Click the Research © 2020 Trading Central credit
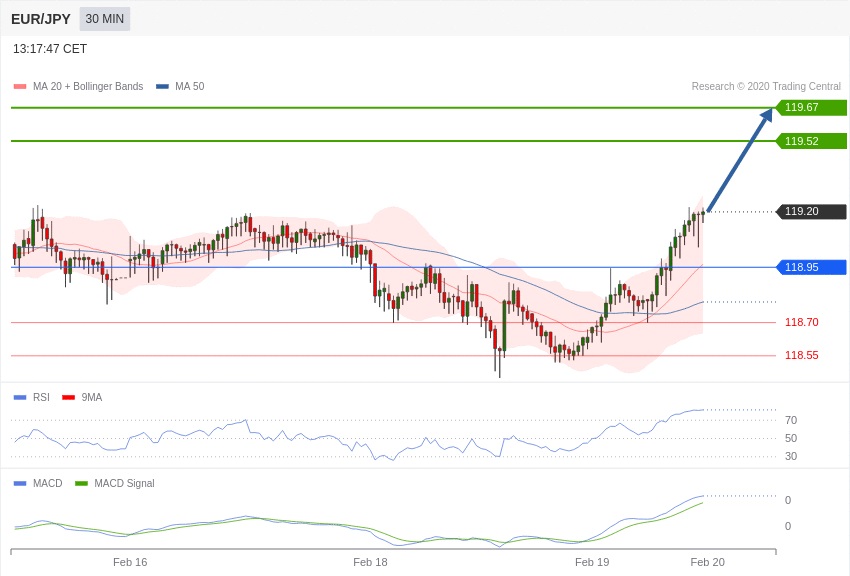 click(766, 86)
